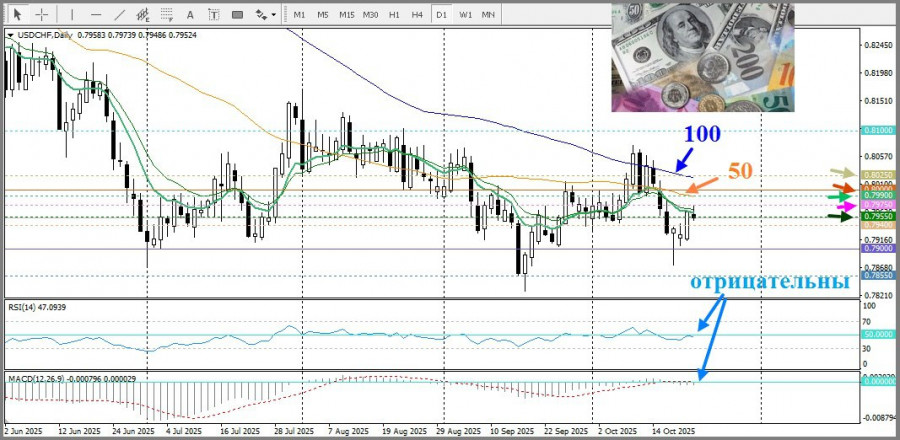The width and height of the screenshot is (900, 440).
Task: Click the equidistant channel tool
Action: (144, 15)
